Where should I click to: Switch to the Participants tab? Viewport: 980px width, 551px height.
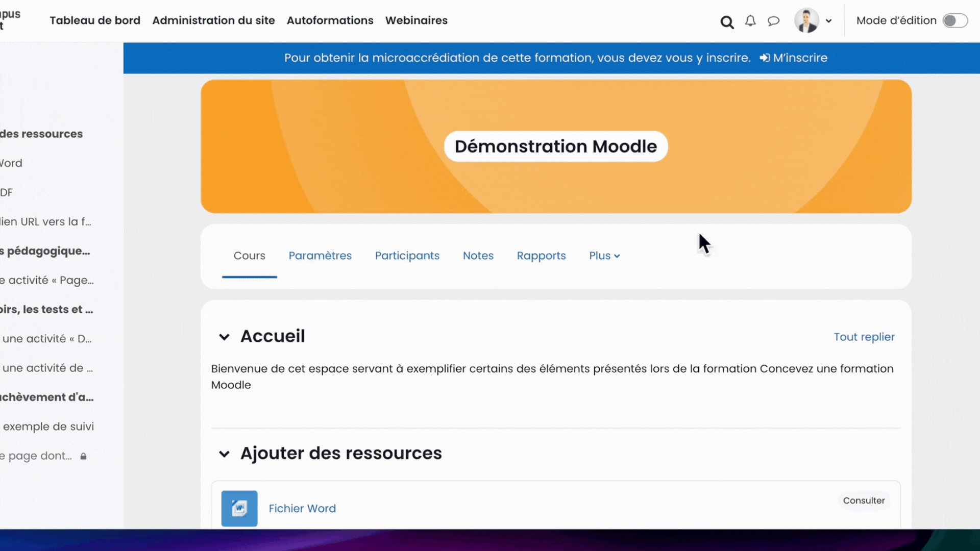point(407,256)
